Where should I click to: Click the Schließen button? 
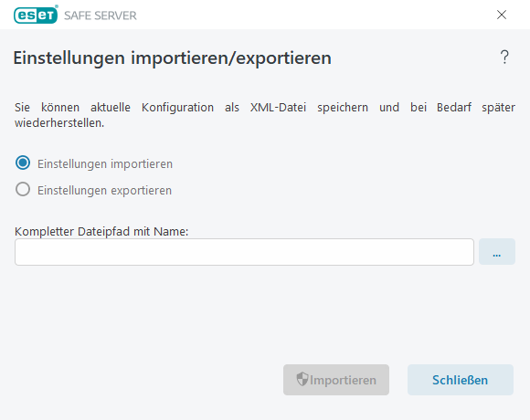tap(461, 380)
